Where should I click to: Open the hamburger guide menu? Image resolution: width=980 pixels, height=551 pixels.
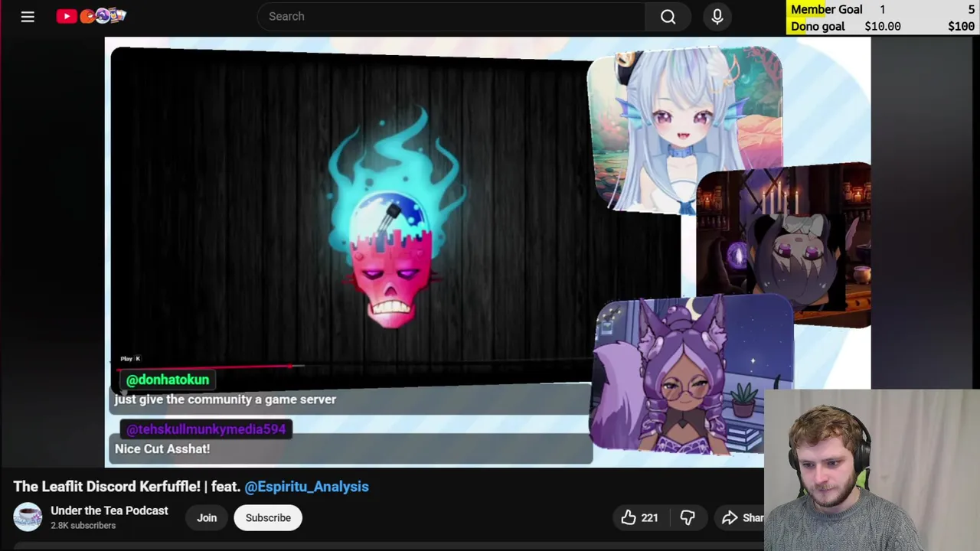point(28,16)
